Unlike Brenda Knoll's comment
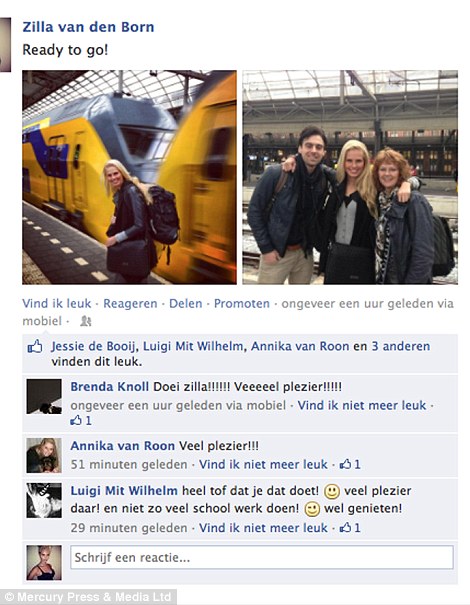 pos(362,405)
